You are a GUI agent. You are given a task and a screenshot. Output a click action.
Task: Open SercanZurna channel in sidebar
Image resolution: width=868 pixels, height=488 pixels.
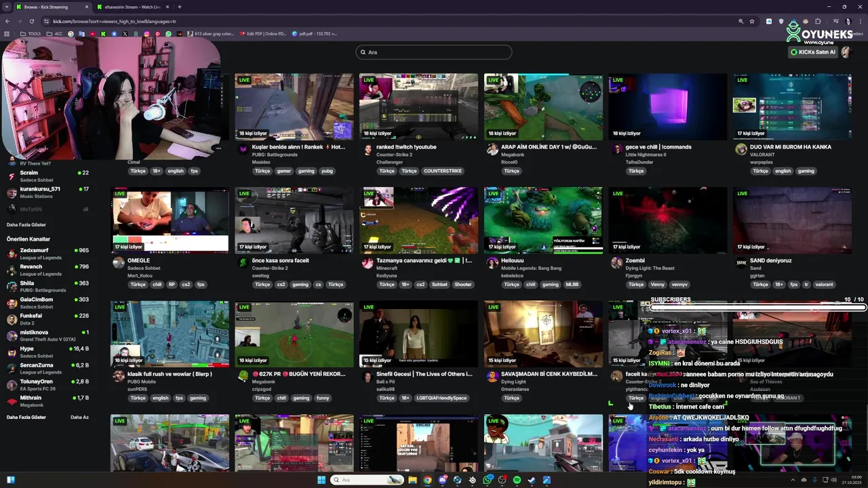tap(47, 368)
